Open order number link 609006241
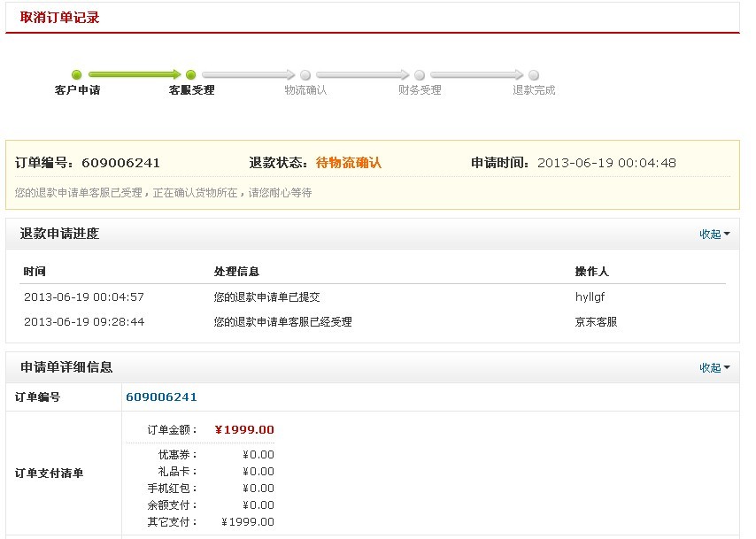Screen dimensions: 756x539 pyautogui.click(x=160, y=397)
